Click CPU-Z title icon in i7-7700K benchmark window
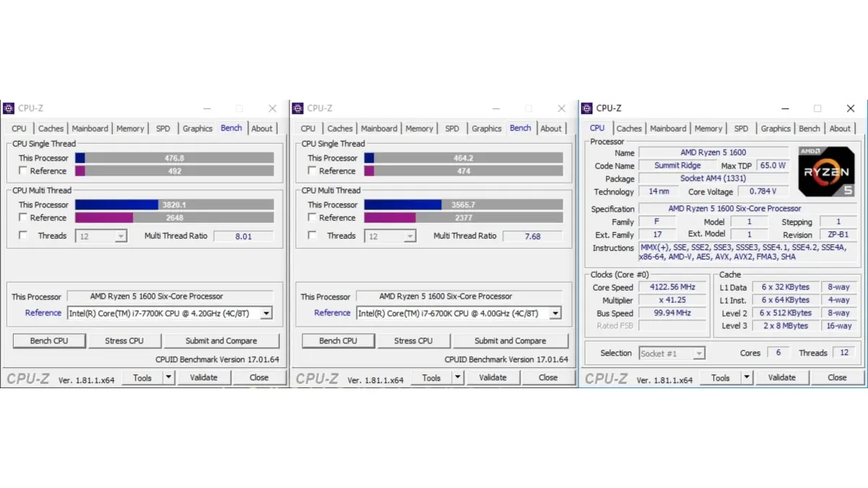 [9, 108]
